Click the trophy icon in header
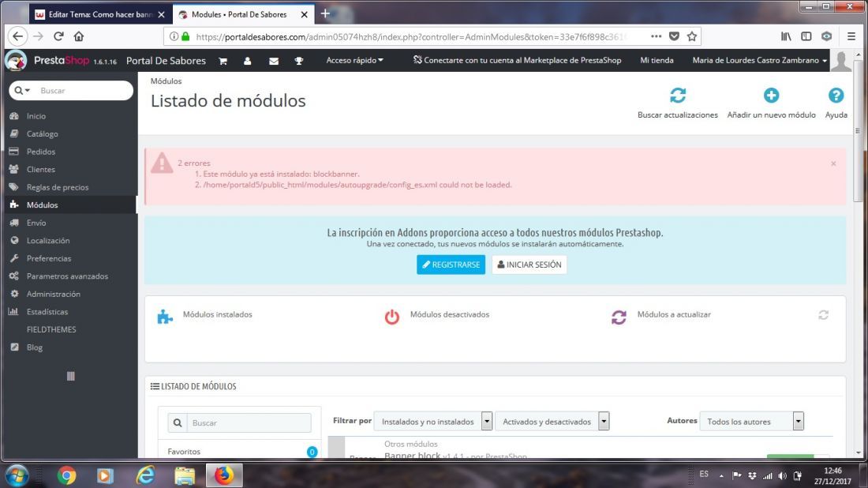The width and height of the screenshot is (868, 488). (x=299, y=61)
